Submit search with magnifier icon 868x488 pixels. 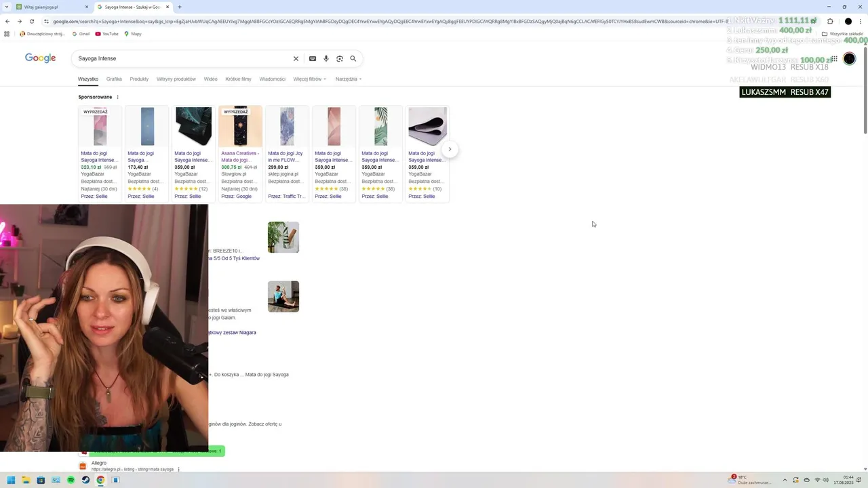coord(353,59)
